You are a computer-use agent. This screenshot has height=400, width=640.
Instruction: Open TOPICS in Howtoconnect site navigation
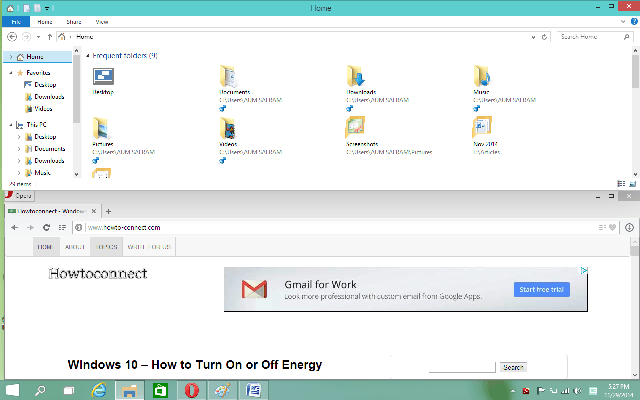pos(107,247)
